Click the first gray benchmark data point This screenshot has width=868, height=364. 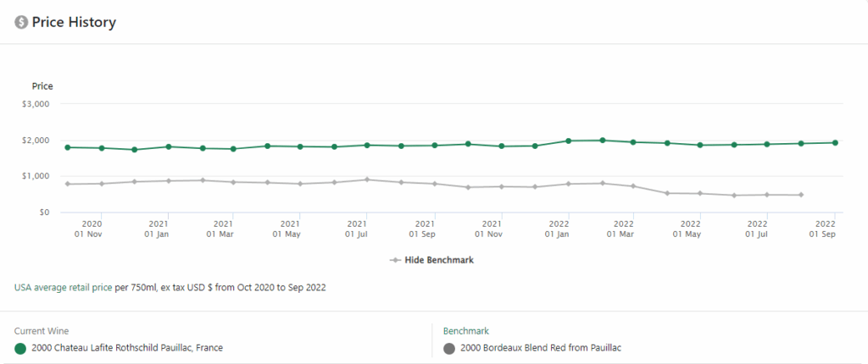tap(68, 184)
